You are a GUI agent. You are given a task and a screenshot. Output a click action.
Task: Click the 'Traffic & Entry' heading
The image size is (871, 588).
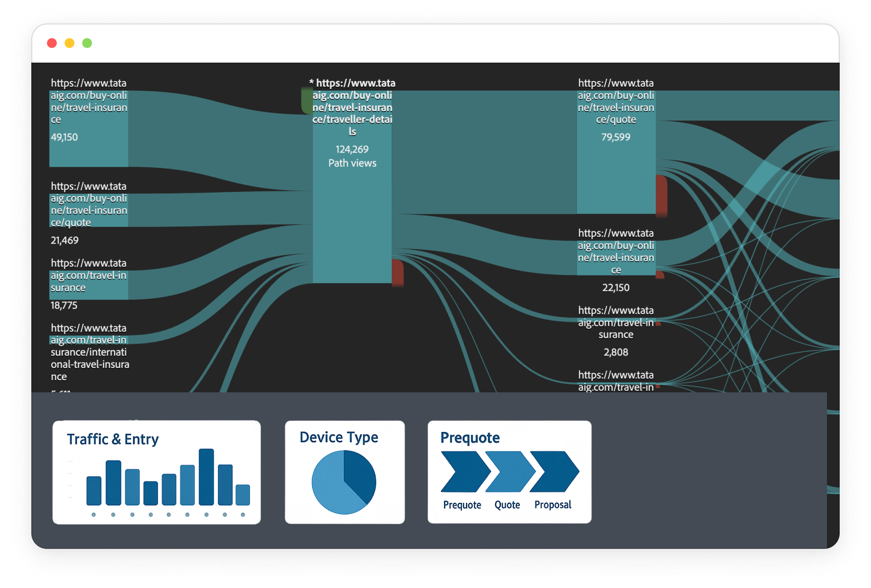point(113,439)
